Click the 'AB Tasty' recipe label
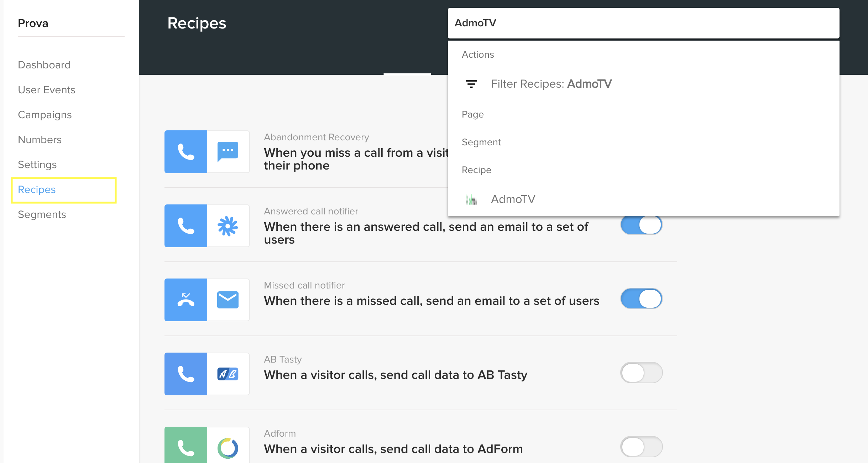Screen dimensions: 868x463 [x=283, y=359]
